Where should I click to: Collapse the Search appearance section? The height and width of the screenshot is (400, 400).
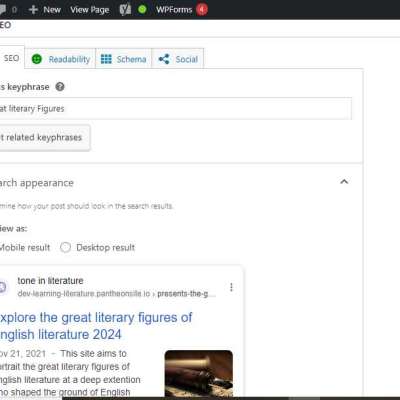[344, 182]
